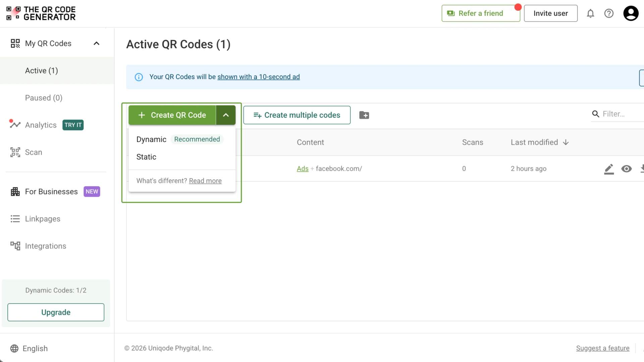Click Create multiple codes button

tap(297, 115)
